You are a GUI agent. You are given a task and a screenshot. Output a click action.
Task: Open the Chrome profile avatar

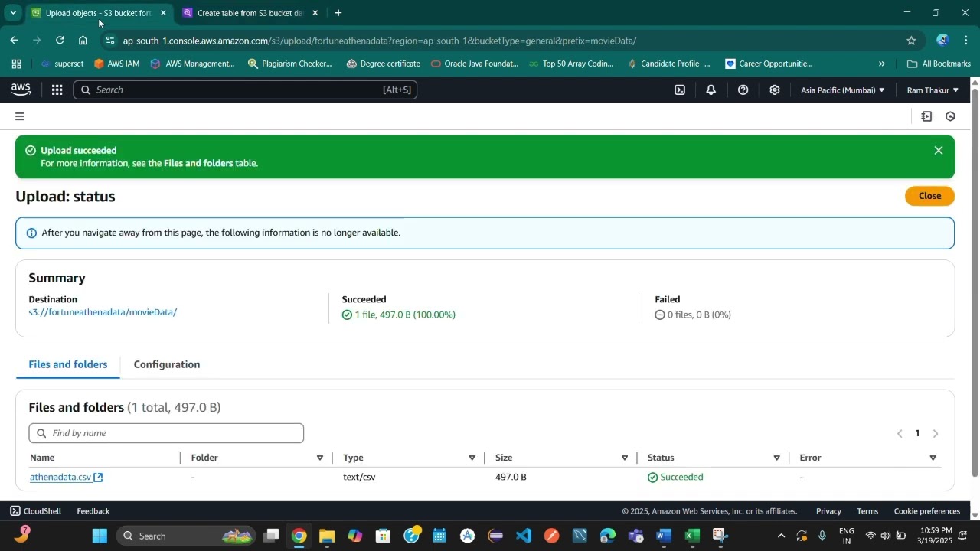tap(942, 41)
